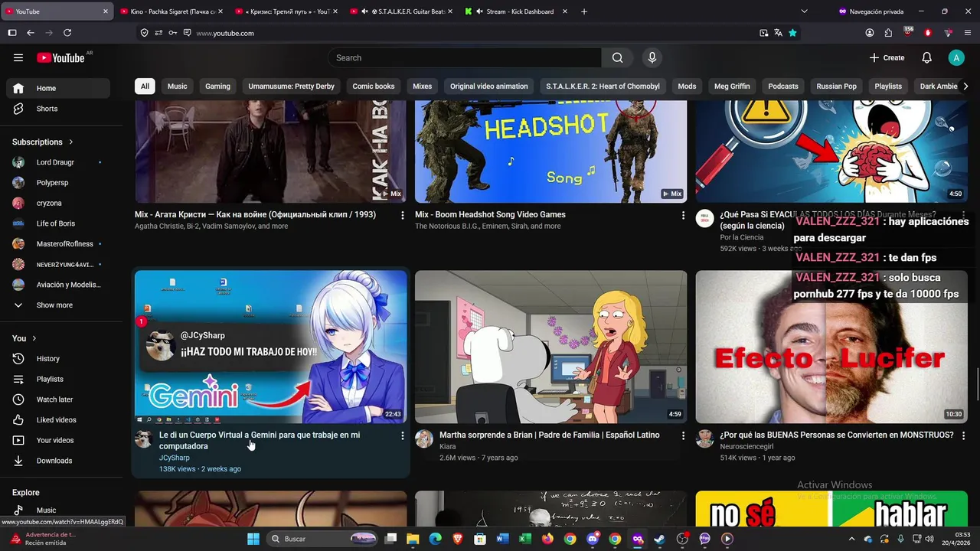Open options for the Gemini video

click(403, 435)
